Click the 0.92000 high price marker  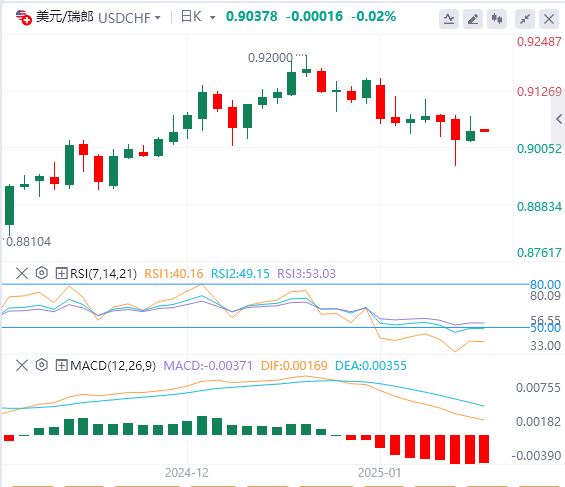[x=270, y=58]
